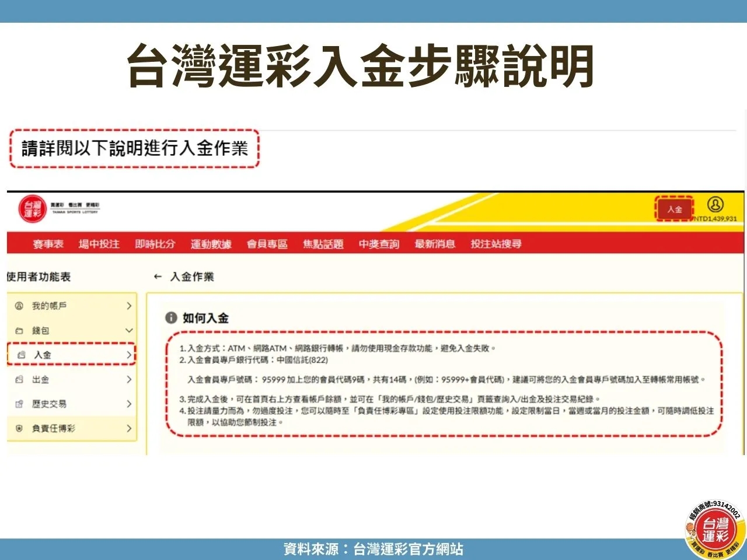Open the 投注站搜尋 menu

(x=496, y=244)
